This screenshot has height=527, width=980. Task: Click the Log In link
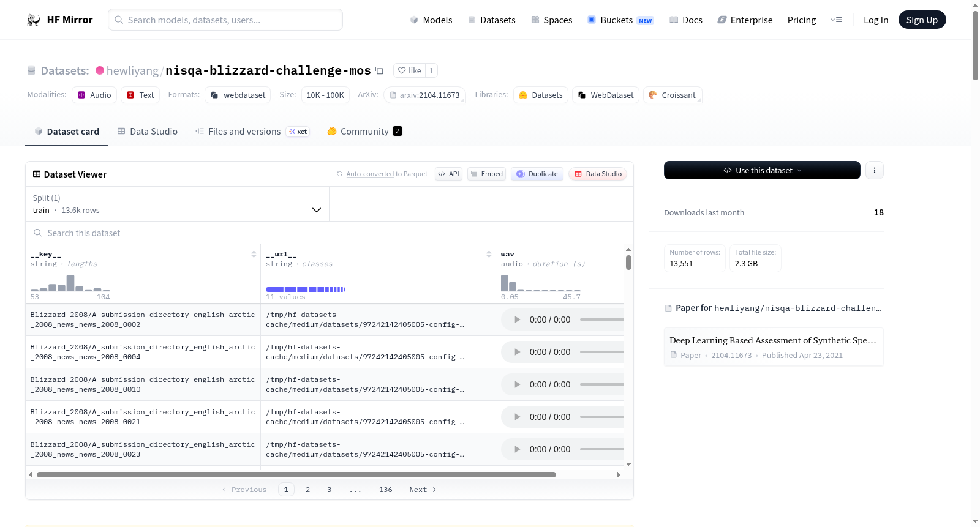click(876, 20)
